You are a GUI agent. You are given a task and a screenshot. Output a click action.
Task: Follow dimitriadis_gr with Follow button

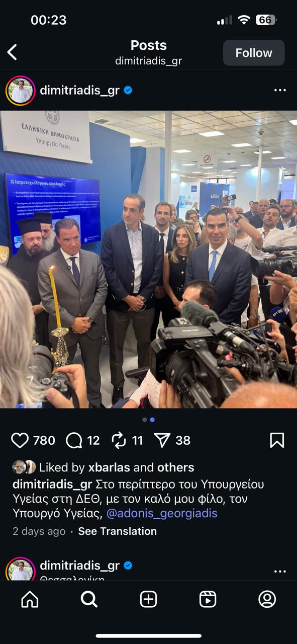pyautogui.click(x=254, y=53)
